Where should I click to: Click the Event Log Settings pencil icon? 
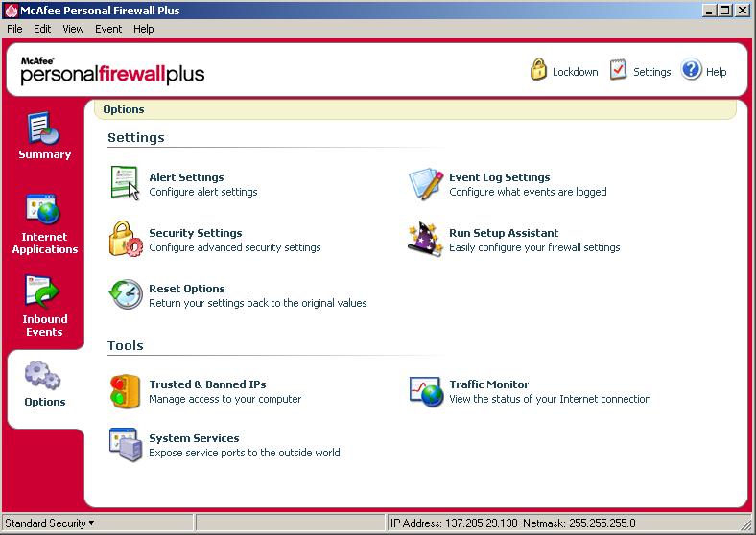point(426,184)
